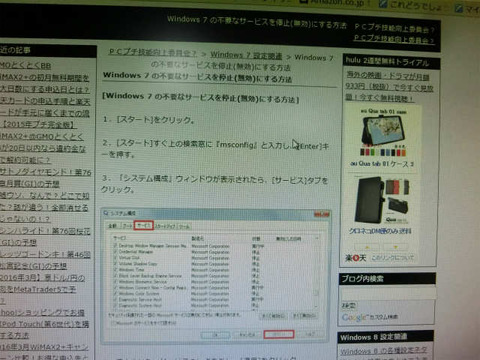This screenshot has height=360, width=480.
Task: Click header title Windows 7 の不要なサービスを停止
Action: point(257,22)
